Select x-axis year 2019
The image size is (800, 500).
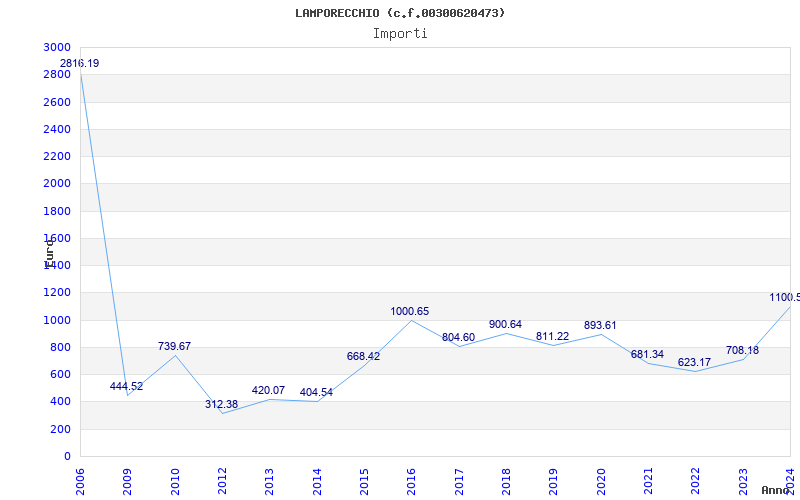[x=554, y=481]
